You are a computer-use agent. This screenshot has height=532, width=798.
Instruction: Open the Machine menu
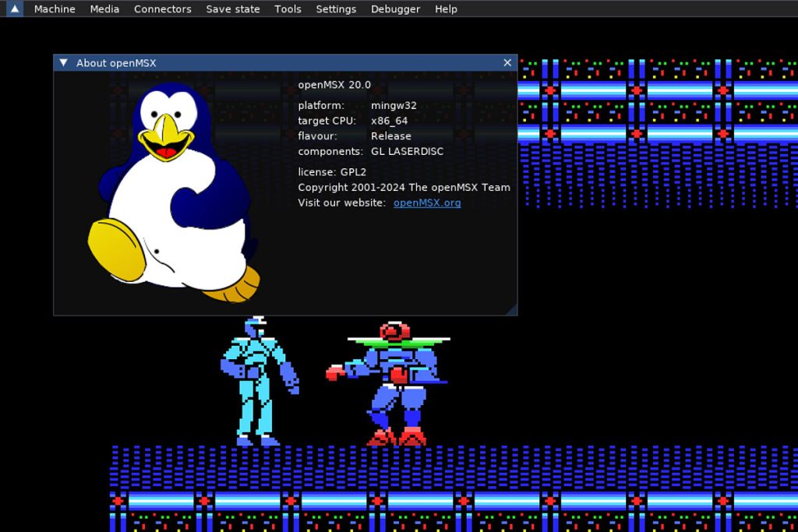[55, 9]
